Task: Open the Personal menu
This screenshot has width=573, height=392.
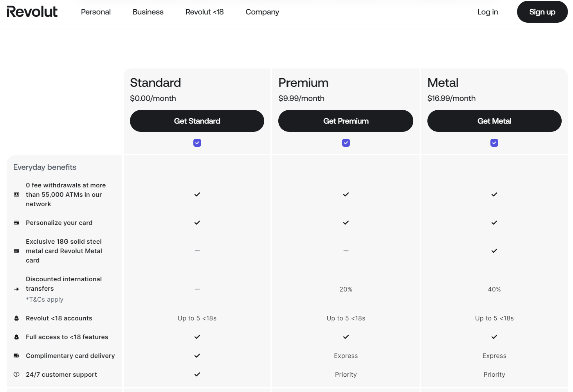Action: tap(96, 12)
